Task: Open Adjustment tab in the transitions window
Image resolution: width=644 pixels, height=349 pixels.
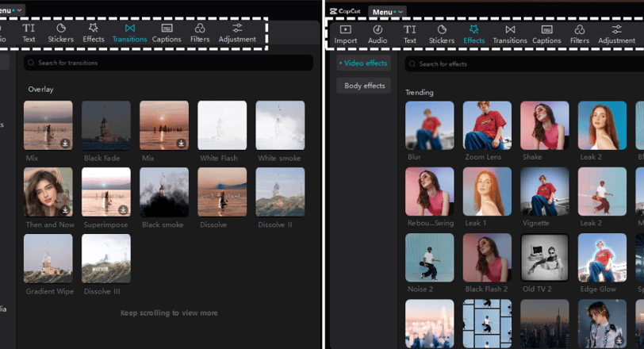Action: coord(237,33)
